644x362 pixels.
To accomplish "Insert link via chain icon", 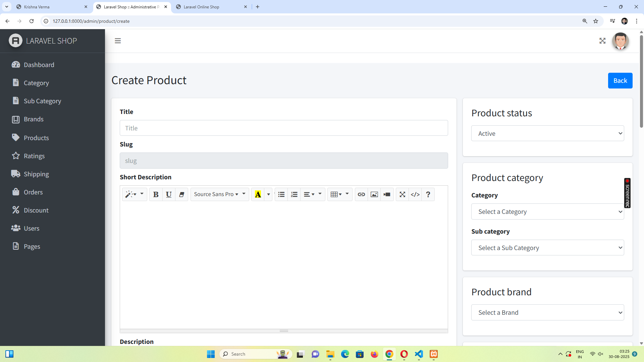I will 361,194.
